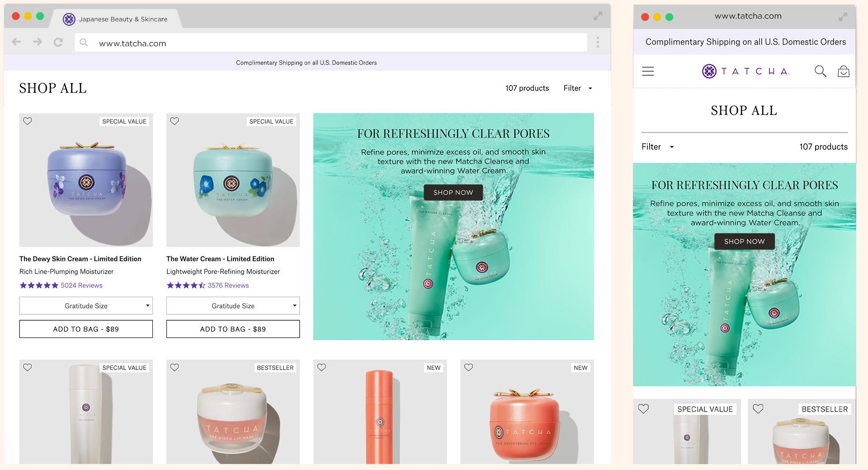
Task: Click the star rating for The Water Cream
Action: 186,285
